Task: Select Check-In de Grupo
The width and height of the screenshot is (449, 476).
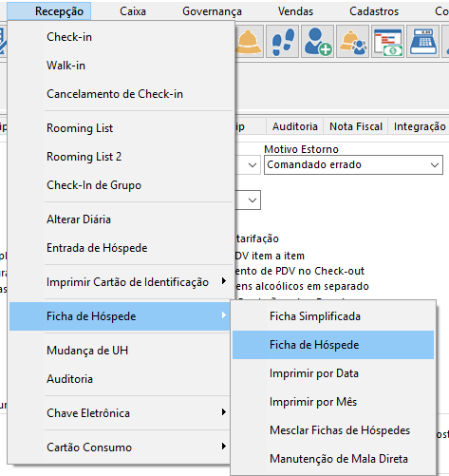Action: [x=122, y=185]
